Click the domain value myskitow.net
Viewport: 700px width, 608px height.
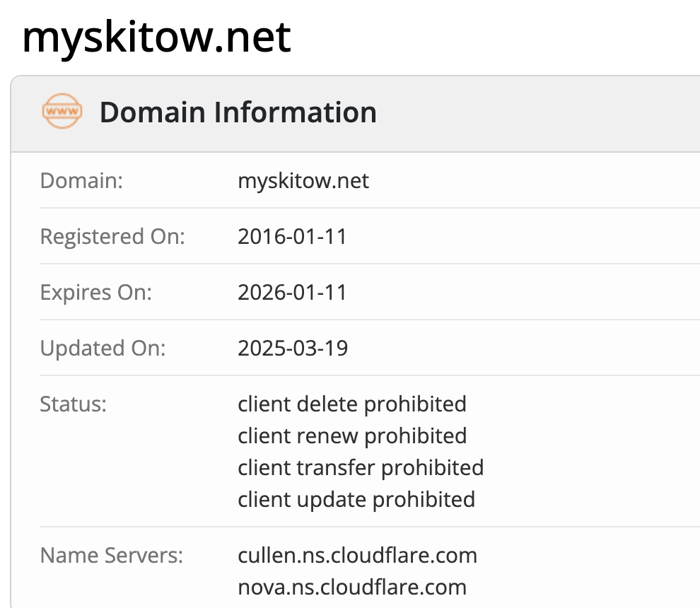click(x=303, y=181)
